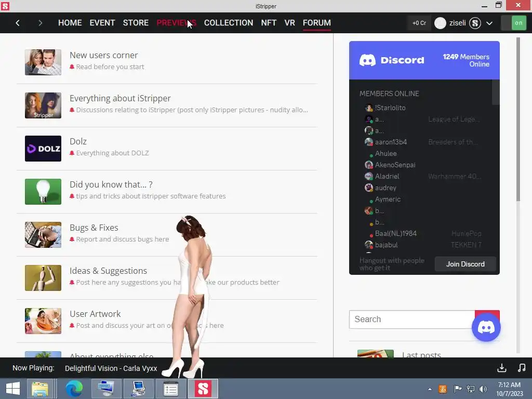Click the Join Discord button

coord(465,264)
